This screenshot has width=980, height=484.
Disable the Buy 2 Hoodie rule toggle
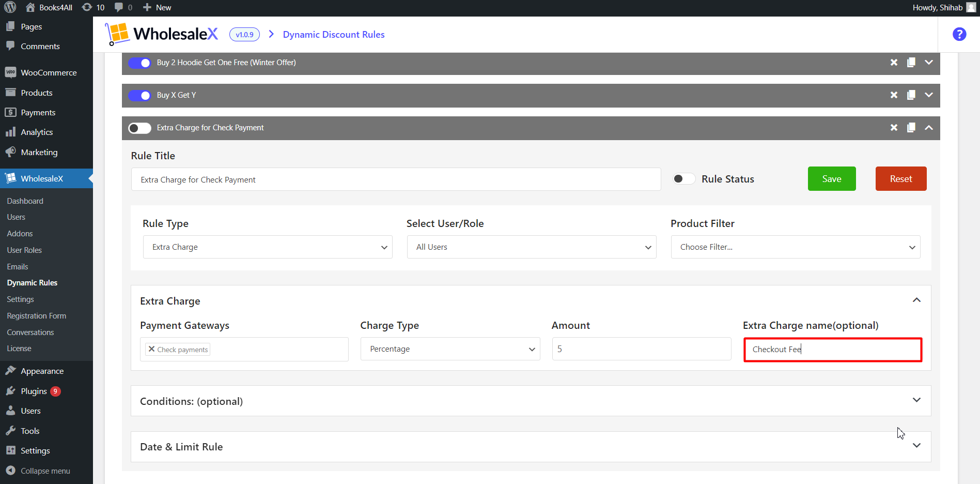pos(139,63)
